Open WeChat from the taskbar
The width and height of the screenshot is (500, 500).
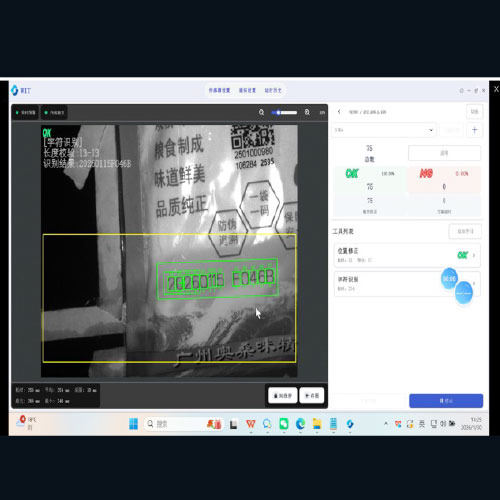click(284, 424)
